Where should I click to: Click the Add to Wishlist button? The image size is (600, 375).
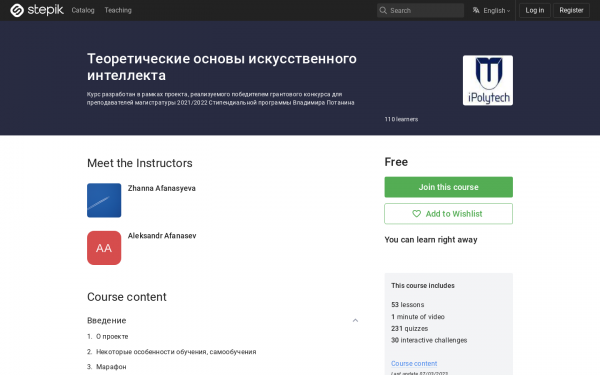[x=448, y=214]
